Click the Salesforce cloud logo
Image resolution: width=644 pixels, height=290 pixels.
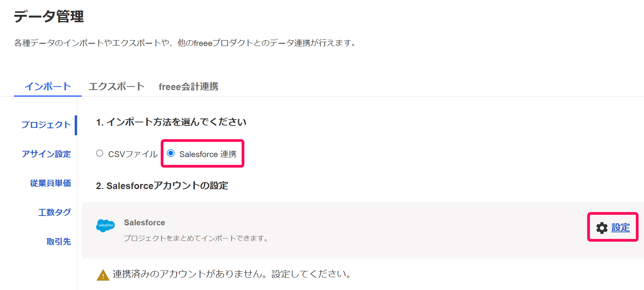[105, 226]
